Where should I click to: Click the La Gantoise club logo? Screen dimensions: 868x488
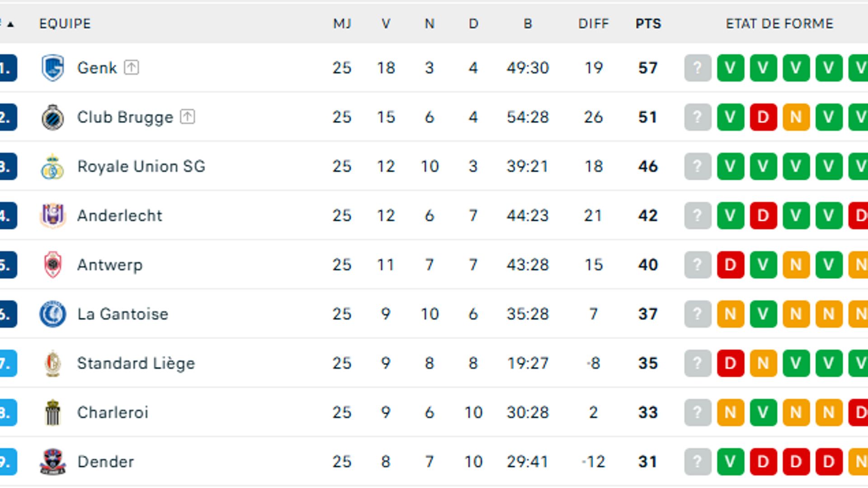(x=51, y=314)
